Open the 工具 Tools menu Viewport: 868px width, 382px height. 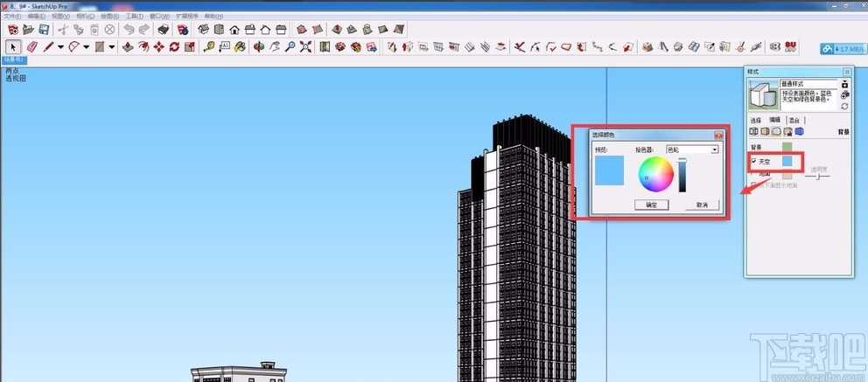[135, 16]
